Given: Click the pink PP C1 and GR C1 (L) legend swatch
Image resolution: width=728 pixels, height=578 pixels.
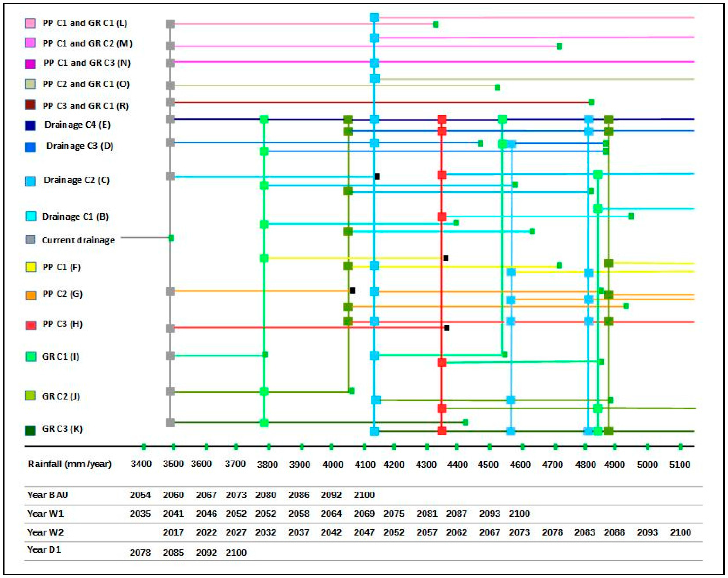Looking at the screenshot, I should [x=30, y=23].
